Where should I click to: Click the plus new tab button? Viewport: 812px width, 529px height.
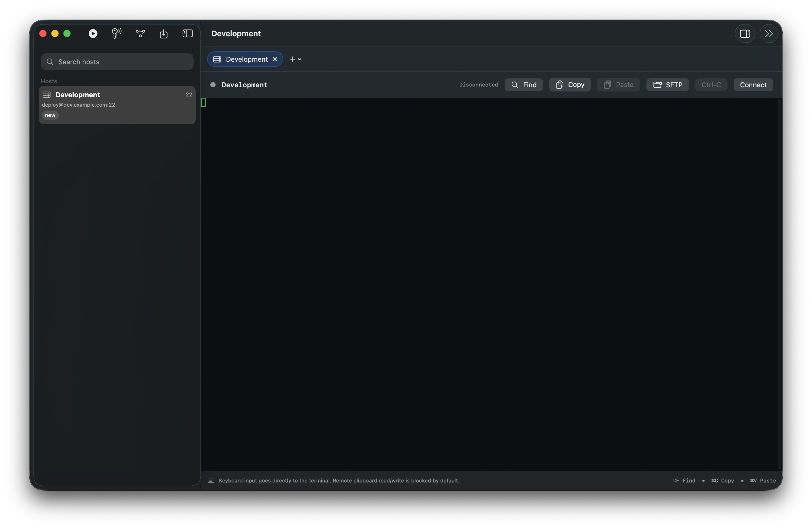tap(292, 59)
